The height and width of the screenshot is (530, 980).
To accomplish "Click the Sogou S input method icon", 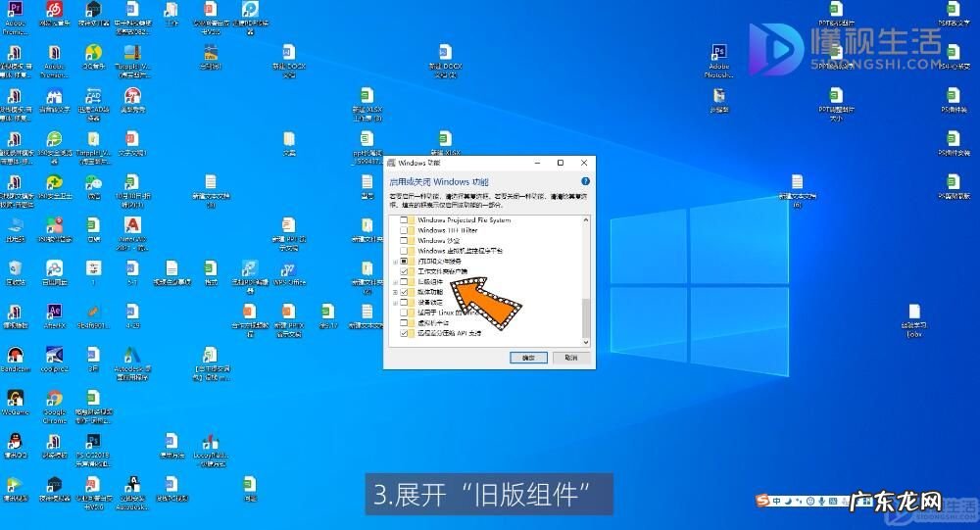I will [761, 501].
